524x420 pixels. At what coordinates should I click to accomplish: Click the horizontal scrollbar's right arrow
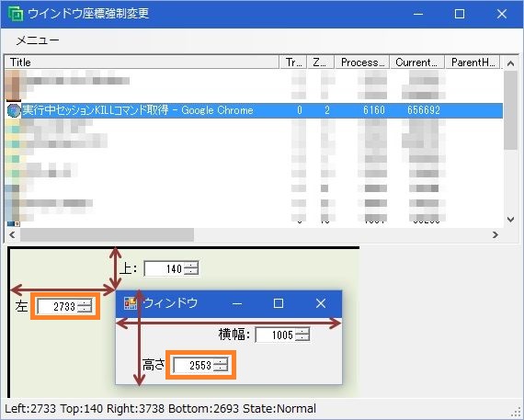tap(495, 235)
